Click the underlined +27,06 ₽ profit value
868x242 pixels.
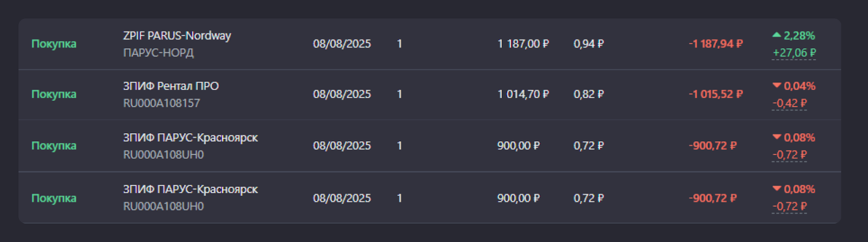(794, 53)
